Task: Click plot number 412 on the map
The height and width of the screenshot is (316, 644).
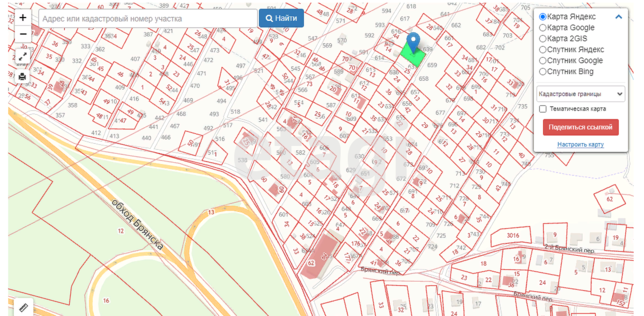Action: (x=96, y=133)
